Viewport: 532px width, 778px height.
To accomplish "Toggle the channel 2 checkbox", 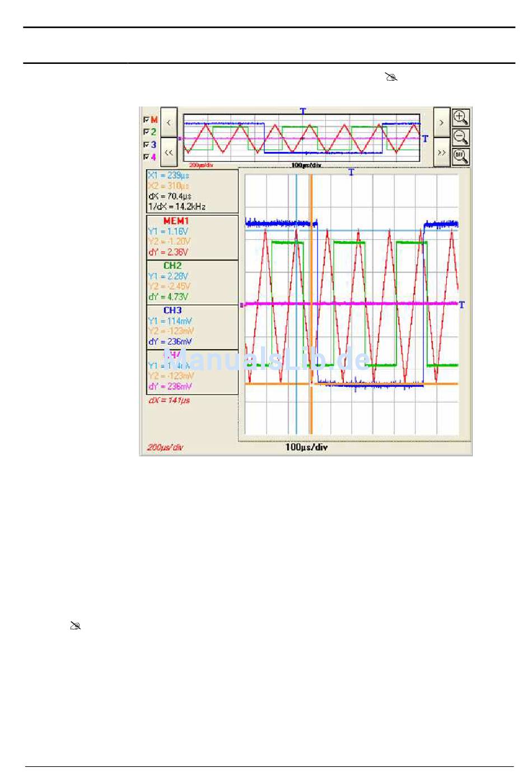I will click(x=147, y=132).
